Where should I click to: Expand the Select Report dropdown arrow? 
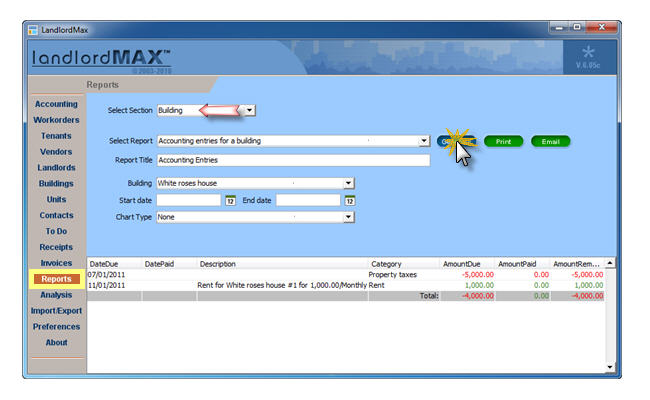[x=424, y=141]
